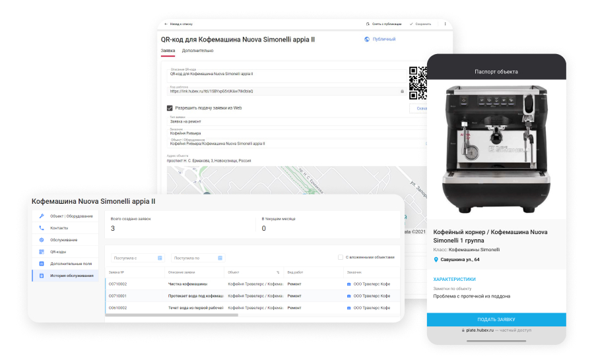Uncheck 'Разрешить подачу заявки из Web'
This screenshot has width=594, height=364.
click(x=170, y=108)
